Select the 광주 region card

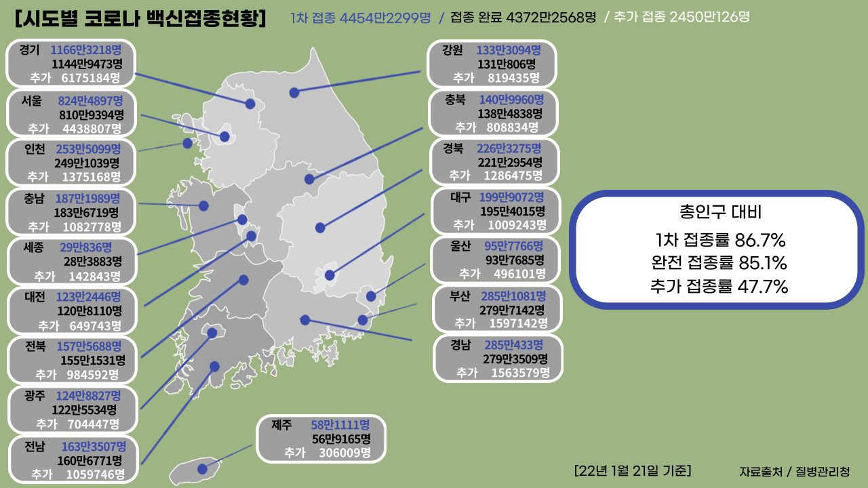pyautogui.click(x=71, y=409)
